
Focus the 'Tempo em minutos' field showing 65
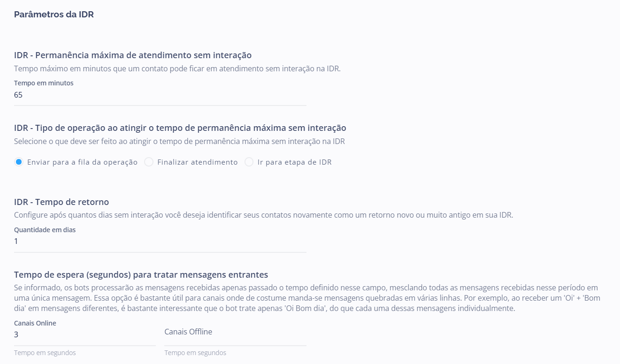pyautogui.click(x=160, y=95)
